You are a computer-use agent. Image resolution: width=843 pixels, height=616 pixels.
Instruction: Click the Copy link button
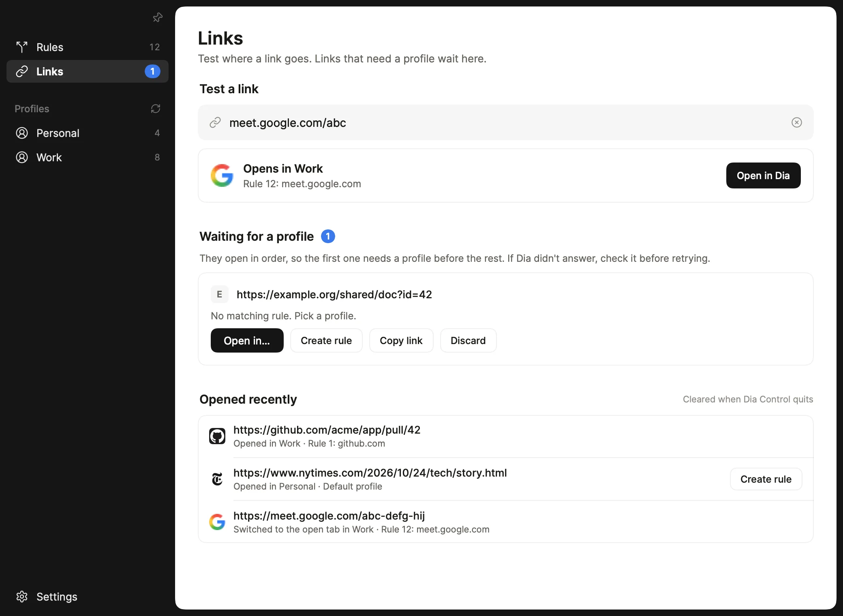click(x=401, y=340)
